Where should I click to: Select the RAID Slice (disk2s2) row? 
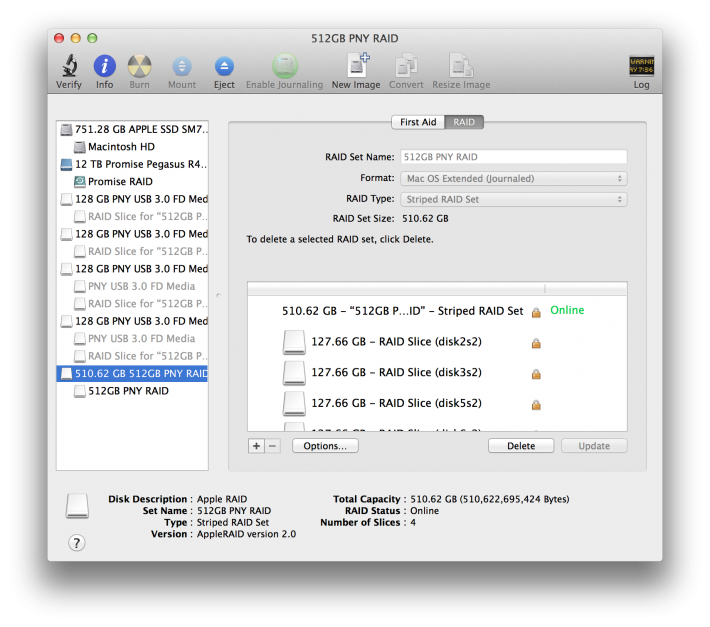437,342
